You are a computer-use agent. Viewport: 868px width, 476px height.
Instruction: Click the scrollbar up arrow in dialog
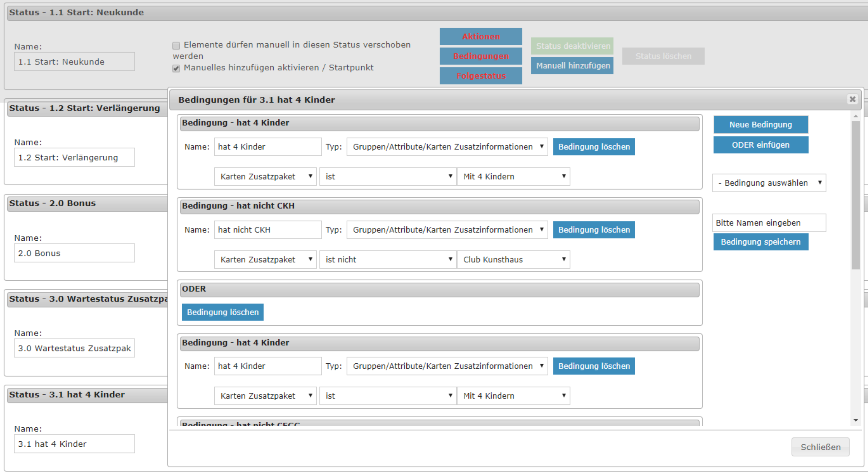click(856, 116)
